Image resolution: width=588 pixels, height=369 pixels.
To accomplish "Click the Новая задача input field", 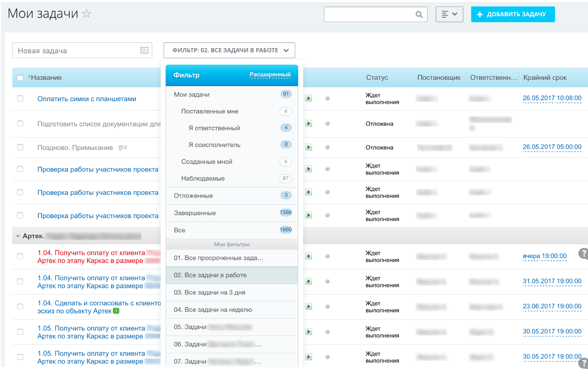I will [76, 51].
